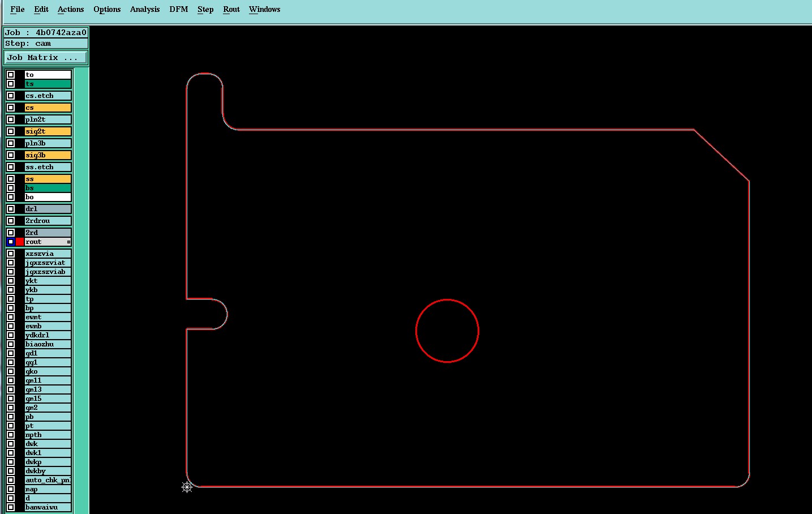Select the gm11 layer name
This screenshot has width=812, height=514.
tap(48, 380)
